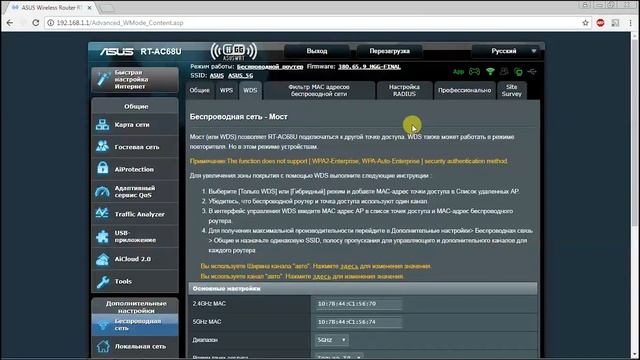The width and height of the screenshot is (640, 360).
Task: Click the Локальная сеть house icon
Action: 103,346
